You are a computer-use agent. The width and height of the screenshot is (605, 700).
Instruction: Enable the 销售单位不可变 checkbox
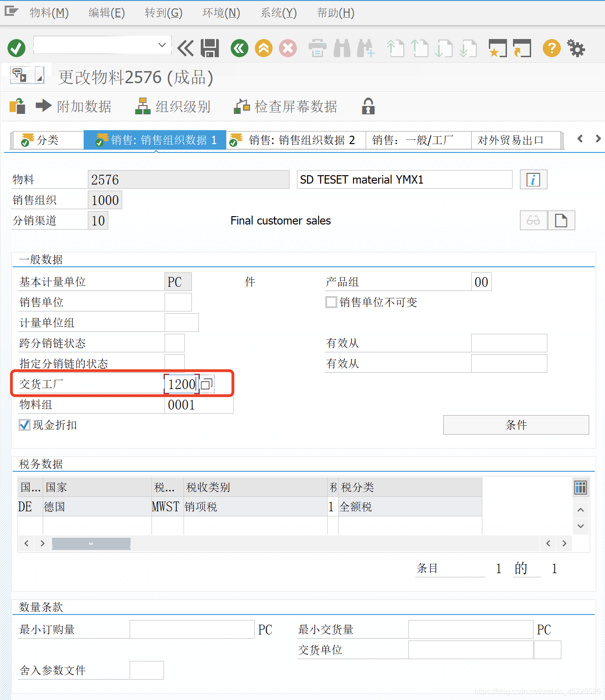coord(331,302)
